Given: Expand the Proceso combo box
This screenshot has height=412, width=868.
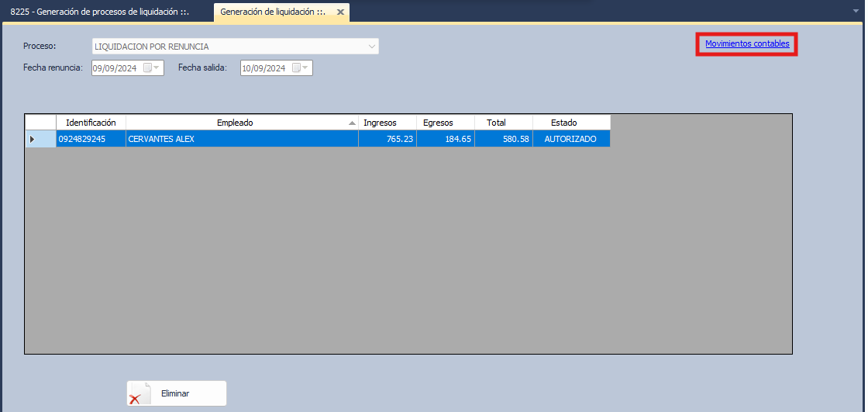Looking at the screenshot, I should click(371, 47).
